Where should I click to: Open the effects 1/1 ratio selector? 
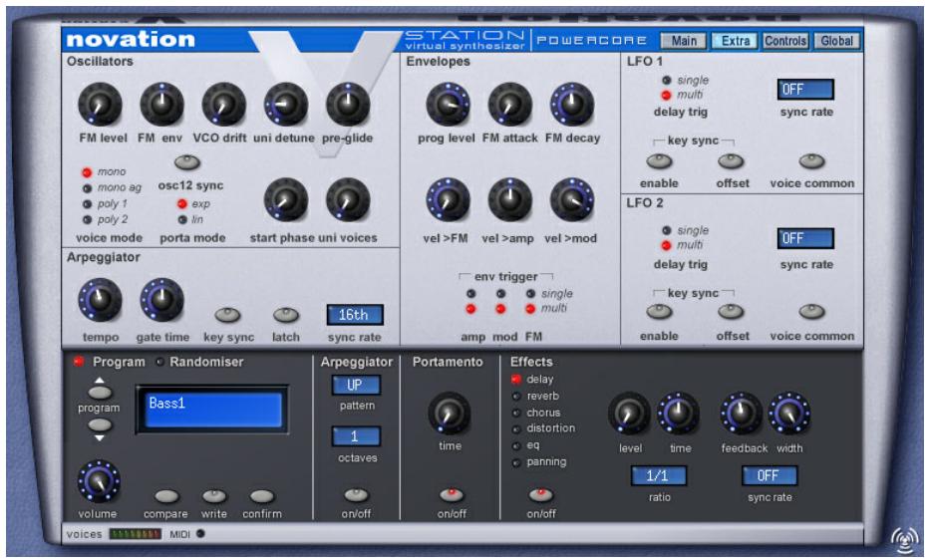tap(658, 475)
